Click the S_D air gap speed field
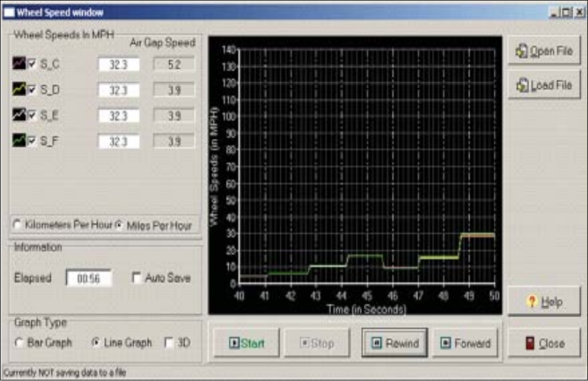This screenshot has height=381, width=588. [174, 90]
